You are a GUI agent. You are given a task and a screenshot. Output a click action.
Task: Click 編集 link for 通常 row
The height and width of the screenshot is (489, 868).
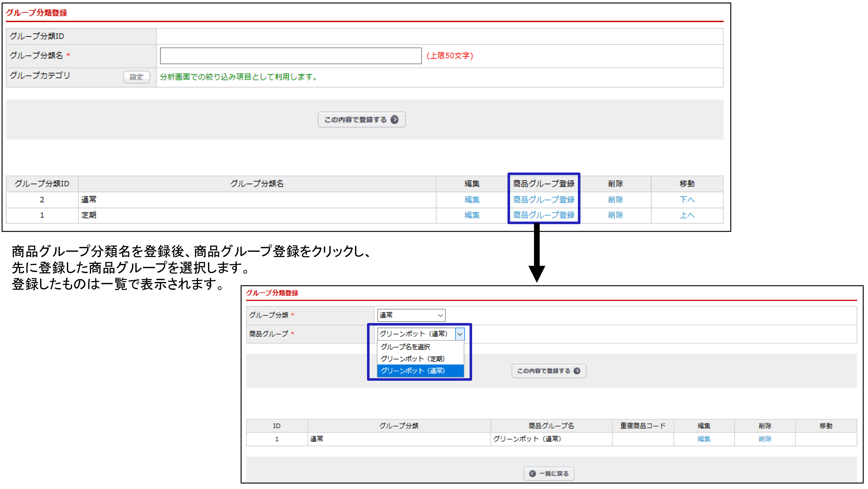point(472,199)
